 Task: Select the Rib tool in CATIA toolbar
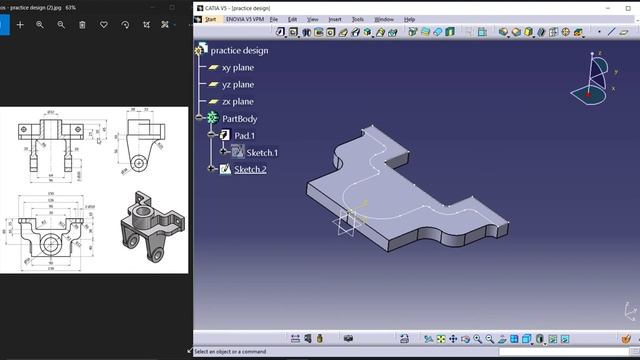pos(343,32)
